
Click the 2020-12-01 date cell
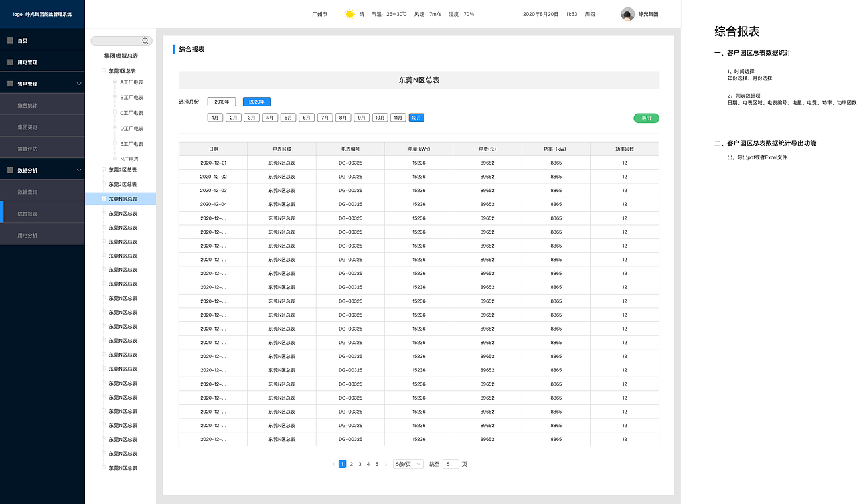(213, 163)
